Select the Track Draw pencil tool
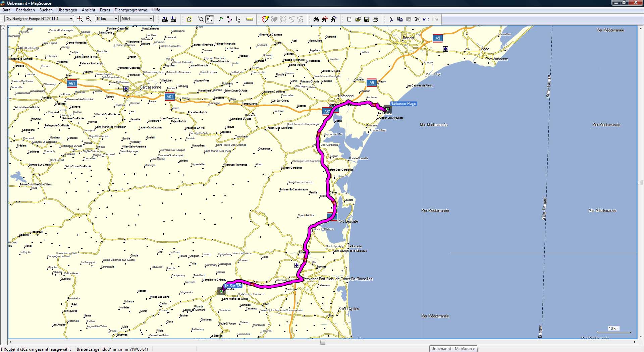644x352 pixels. coord(265,19)
